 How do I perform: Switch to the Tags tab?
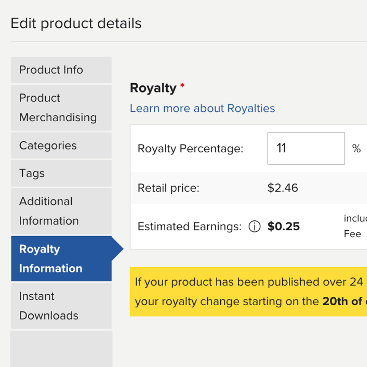pyautogui.click(x=61, y=173)
